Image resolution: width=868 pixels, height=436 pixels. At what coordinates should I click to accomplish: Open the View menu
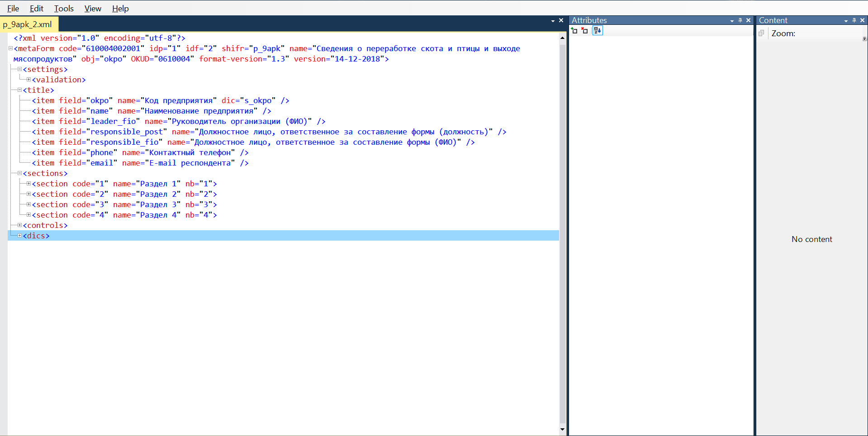pos(93,9)
